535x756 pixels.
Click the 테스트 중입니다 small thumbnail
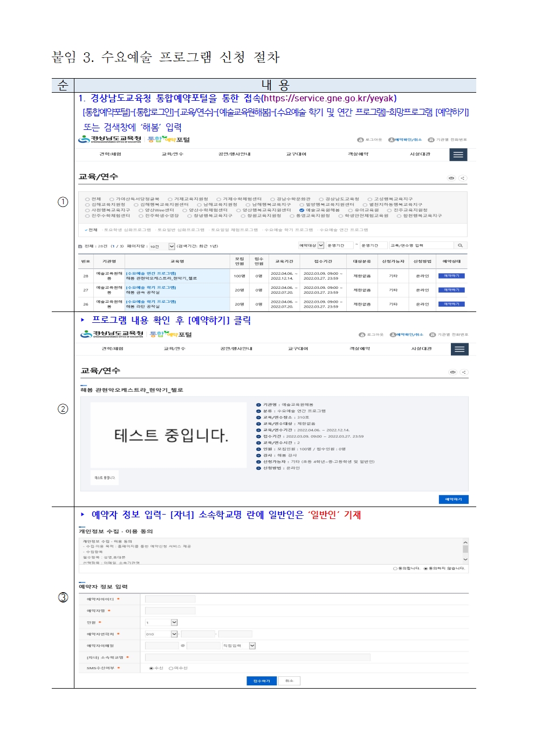pyautogui.click(x=105, y=478)
